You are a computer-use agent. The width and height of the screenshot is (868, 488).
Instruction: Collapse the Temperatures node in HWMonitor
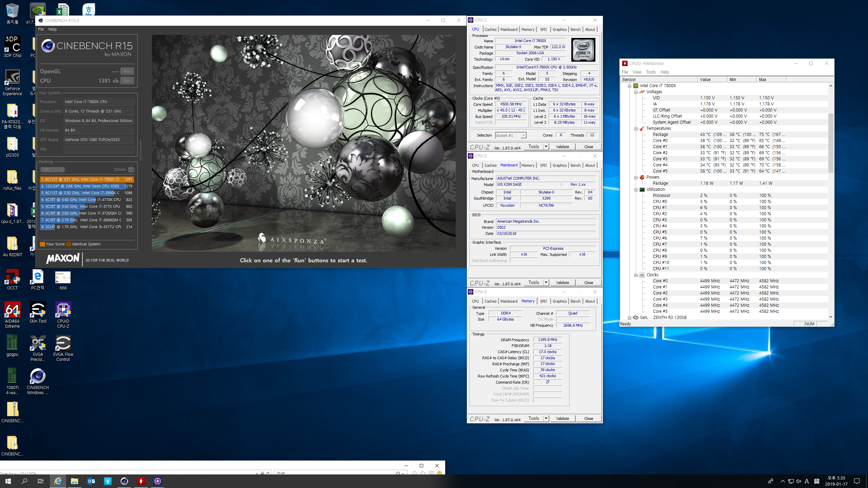pos(636,128)
